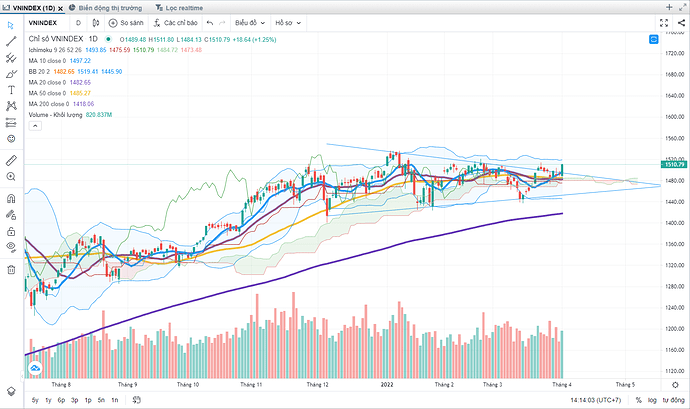Open the D interval dropdown
The width and height of the screenshot is (690, 409).
tap(78, 21)
